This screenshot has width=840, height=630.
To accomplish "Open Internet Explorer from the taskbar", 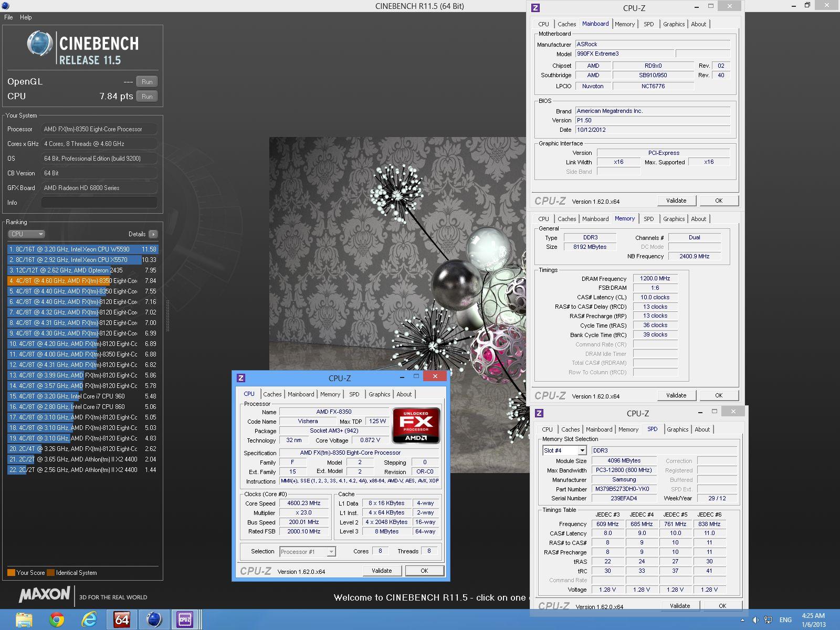I will 89,620.
